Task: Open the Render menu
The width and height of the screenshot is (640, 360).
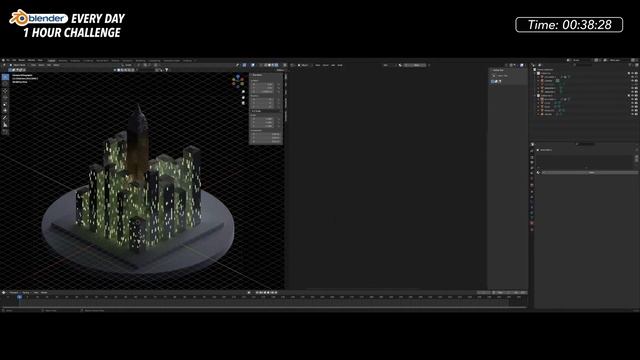Action: coord(21,60)
